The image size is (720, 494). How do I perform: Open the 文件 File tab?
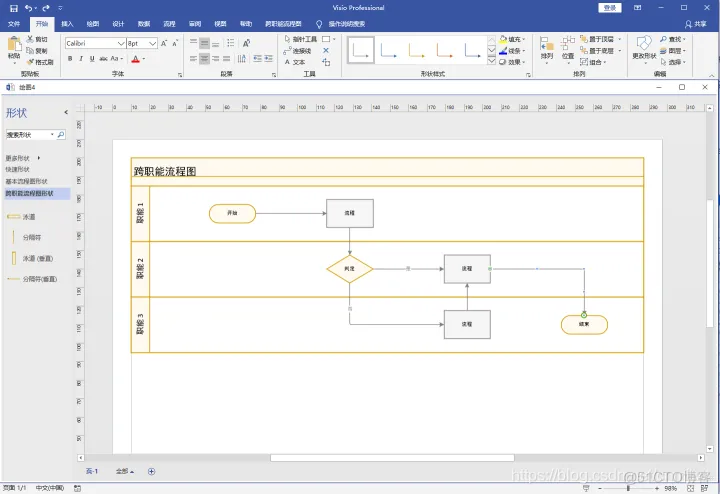[x=14, y=24]
